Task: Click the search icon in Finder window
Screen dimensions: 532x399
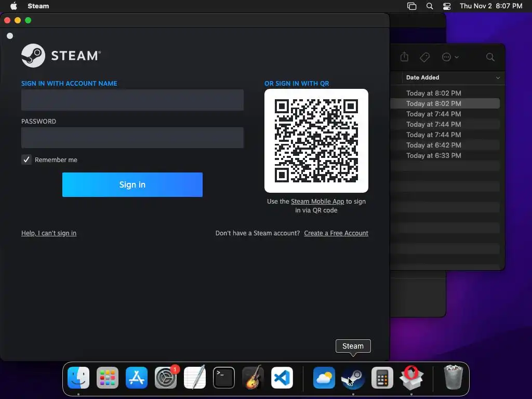Action: pos(490,57)
